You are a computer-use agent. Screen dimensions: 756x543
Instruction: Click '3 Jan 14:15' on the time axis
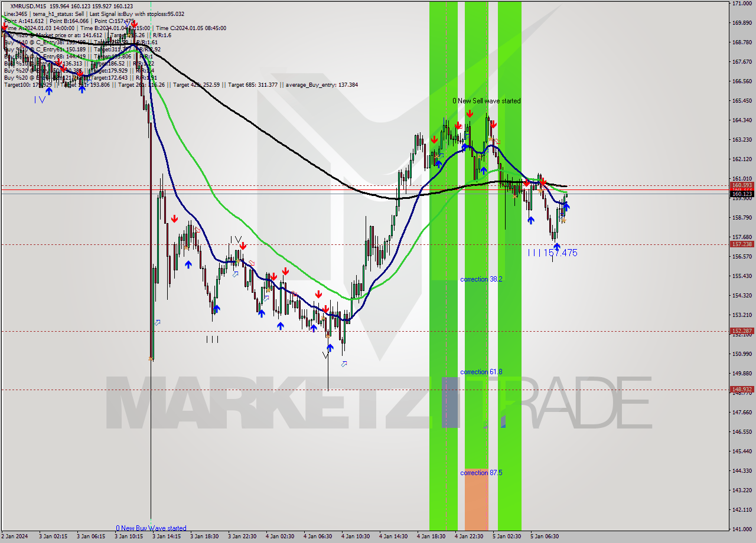click(x=166, y=537)
